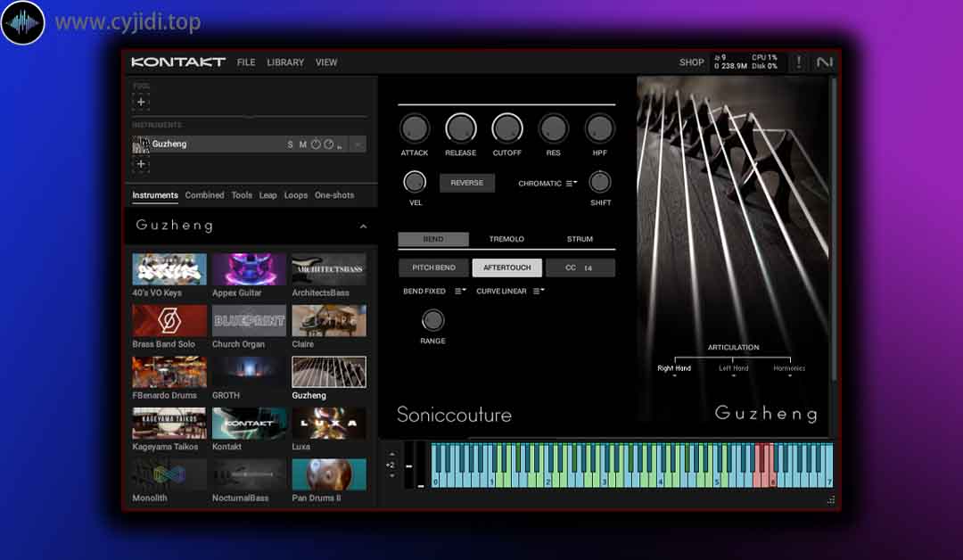The width and height of the screenshot is (963, 560).
Task: Raise keyboard octave with up arrow
Action: pyautogui.click(x=391, y=455)
